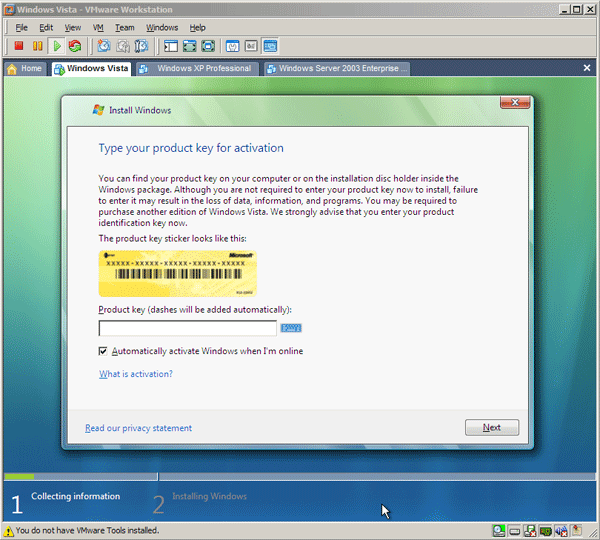This screenshot has height=540, width=600.
Task: Click the Collecting information step label
Action: 75,496
